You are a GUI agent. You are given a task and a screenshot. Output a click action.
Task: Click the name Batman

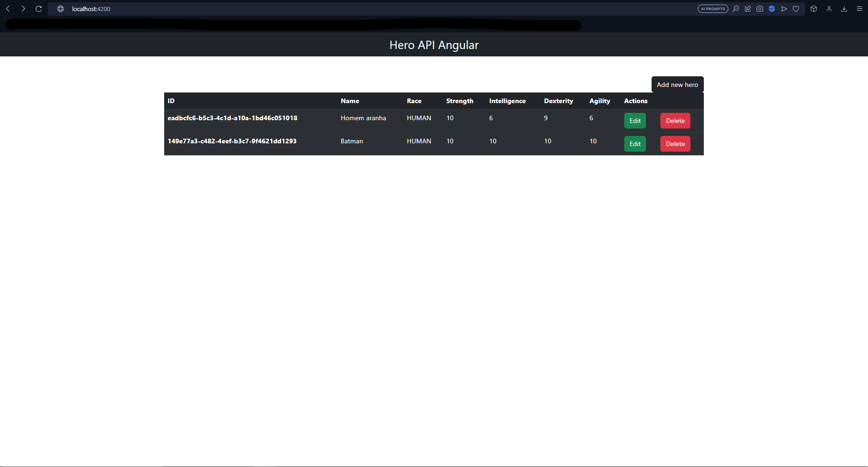pos(352,141)
